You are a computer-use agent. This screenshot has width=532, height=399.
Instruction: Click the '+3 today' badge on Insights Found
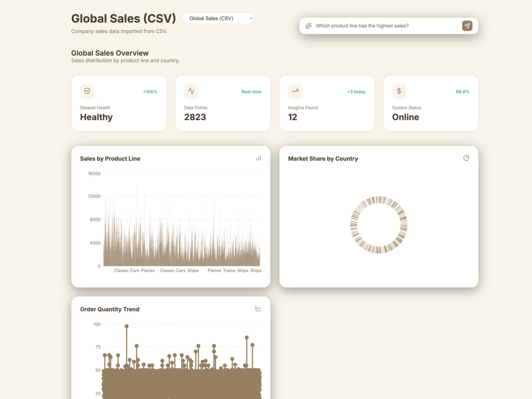356,92
